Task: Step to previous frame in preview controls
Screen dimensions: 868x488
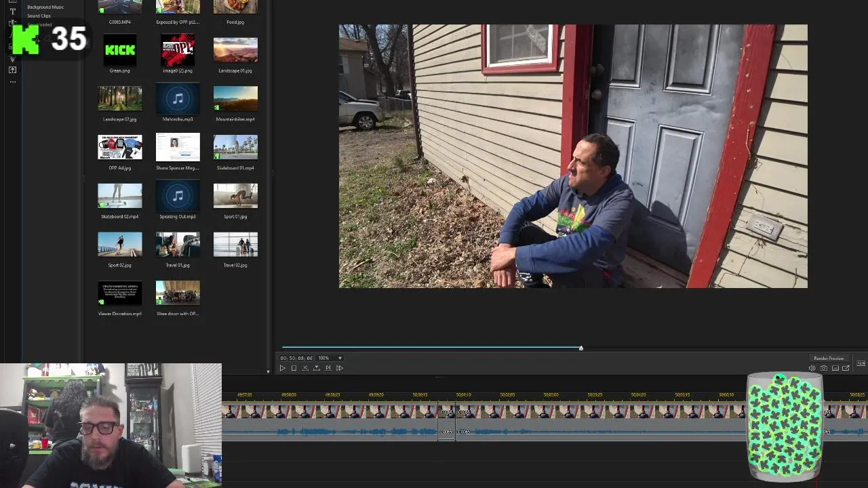Action: (x=305, y=368)
